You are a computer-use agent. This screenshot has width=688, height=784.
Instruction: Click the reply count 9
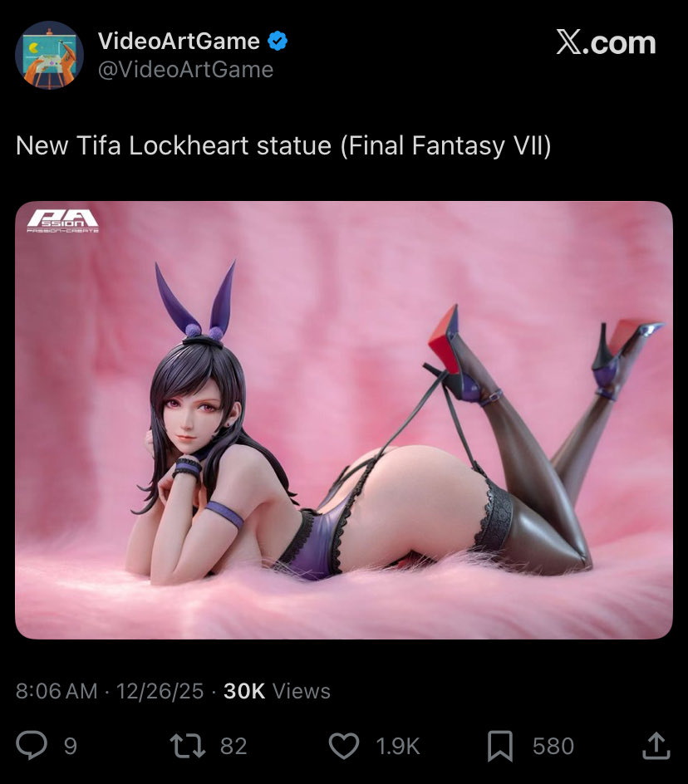tap(71, 746)
